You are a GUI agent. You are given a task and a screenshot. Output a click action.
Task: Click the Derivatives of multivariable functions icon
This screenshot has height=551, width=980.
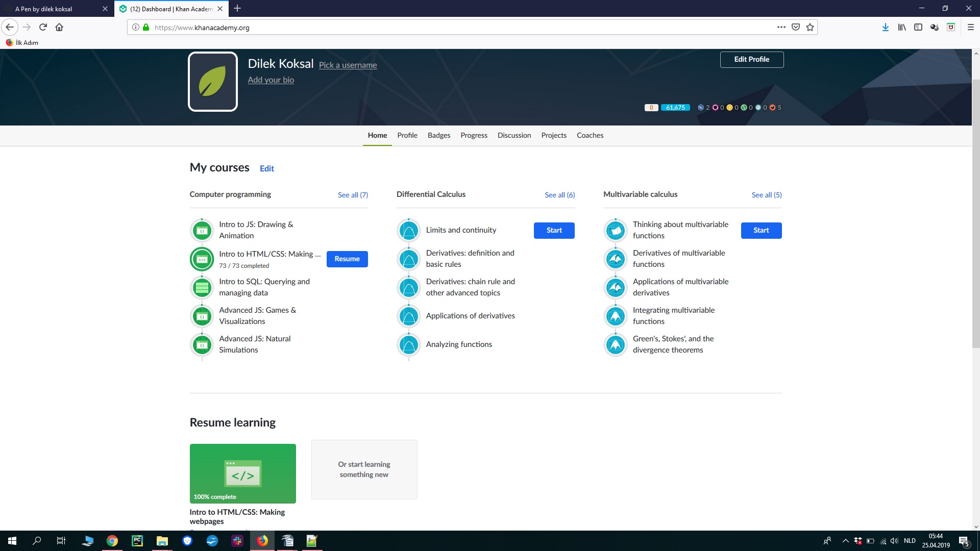[616, 259]
